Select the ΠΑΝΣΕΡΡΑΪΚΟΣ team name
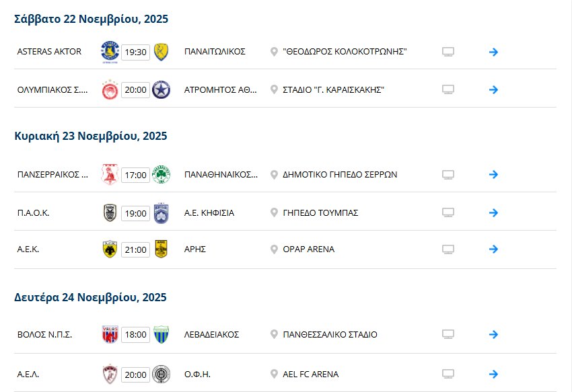 pyautogui.click(x=52, y=175)
